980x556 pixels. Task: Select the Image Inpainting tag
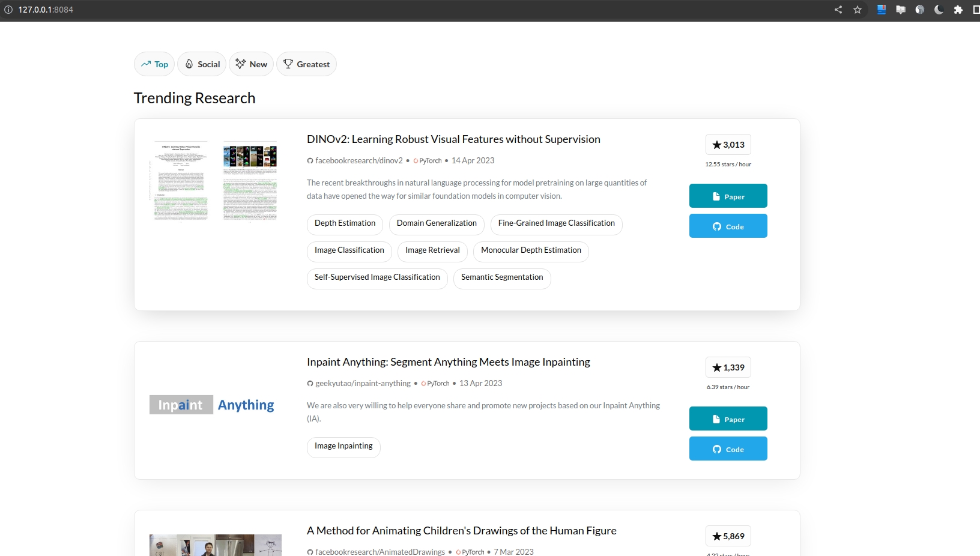coord(343,446)
